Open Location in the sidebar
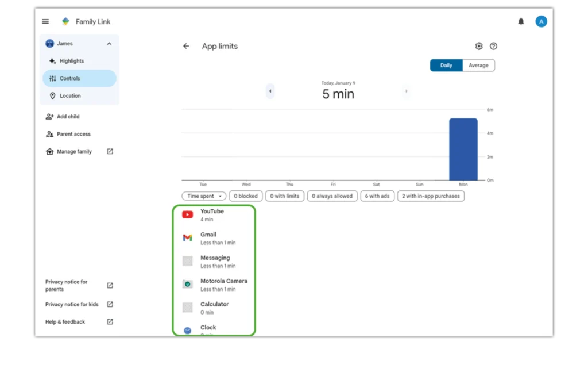 click(x=79, y=96)
